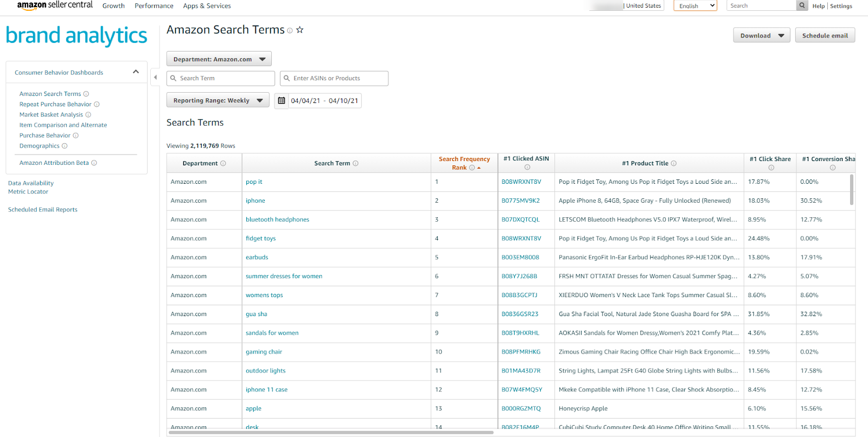Click the Schedule email button
This screenshot has height=437, width=868.
825,36
